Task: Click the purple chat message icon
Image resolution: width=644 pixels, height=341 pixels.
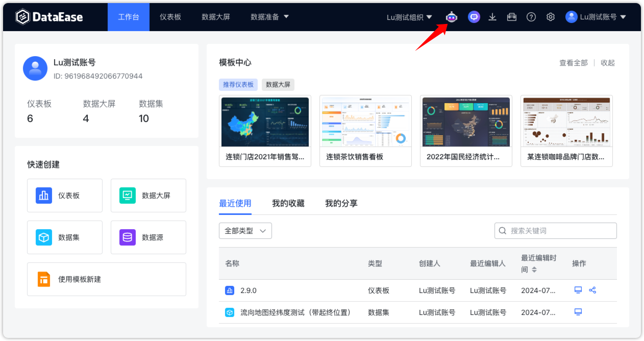Action: tap(474, 16)
